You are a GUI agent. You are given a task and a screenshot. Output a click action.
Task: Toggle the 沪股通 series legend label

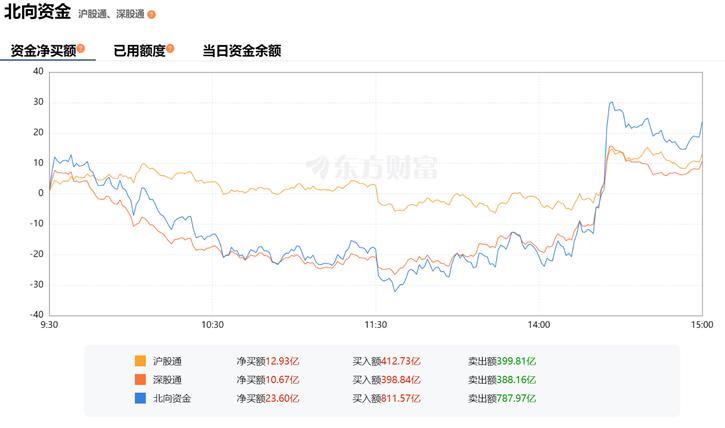(167, 361)
